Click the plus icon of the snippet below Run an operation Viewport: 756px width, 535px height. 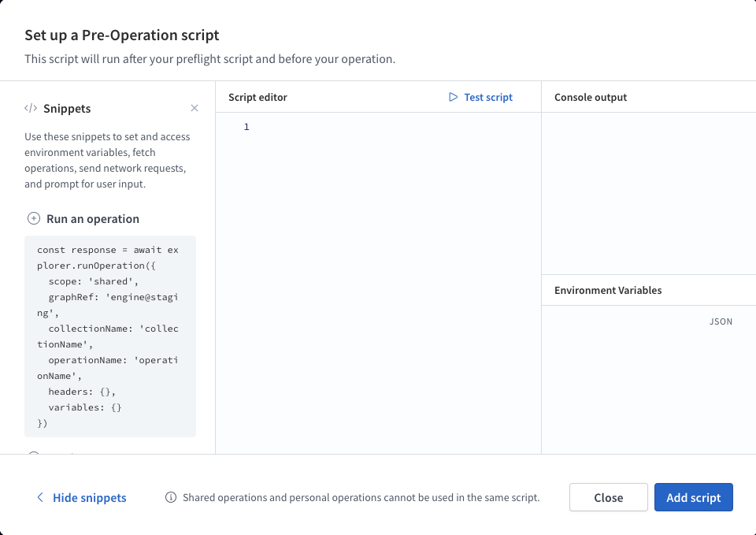(x=33, y=452)
